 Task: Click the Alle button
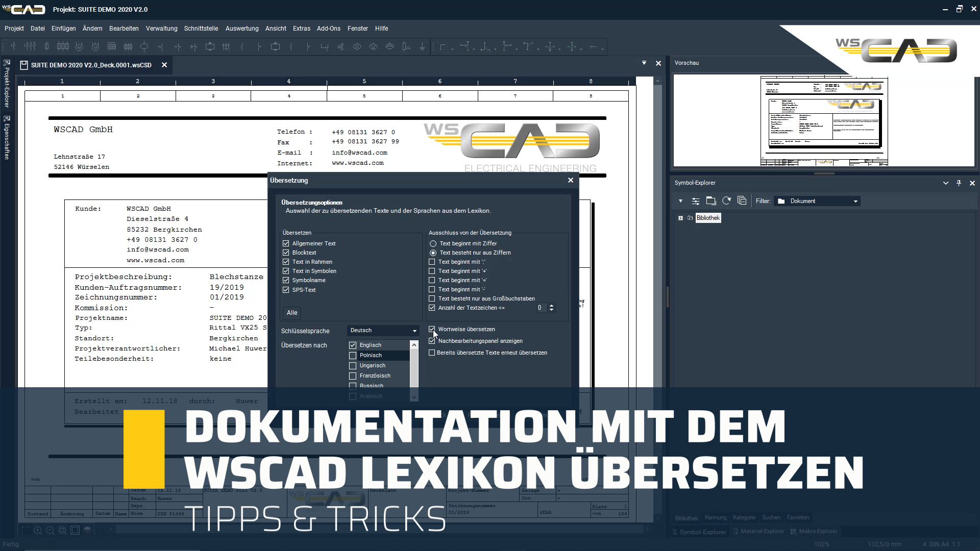[x=292, y=313]
